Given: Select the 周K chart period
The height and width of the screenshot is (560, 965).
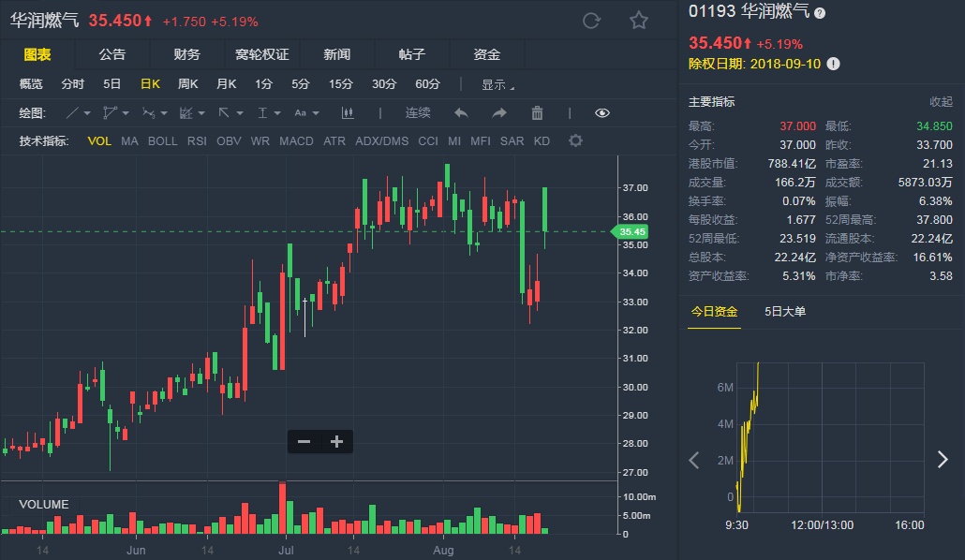Looking at the screenshot, I should pyautogui.click(x=188, y=84).
